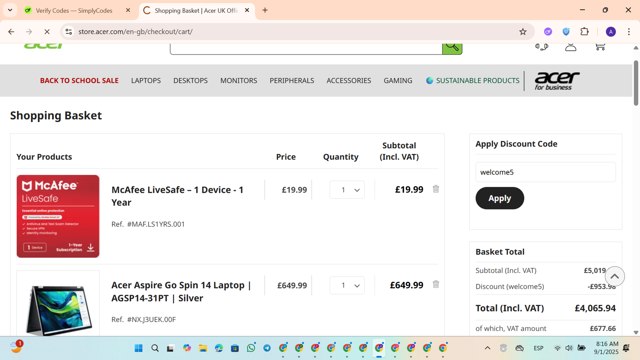Image resolution: width=640 pixels, height=360 pixels.
Task: Open Windows Start menu
Action: [138, 348]
